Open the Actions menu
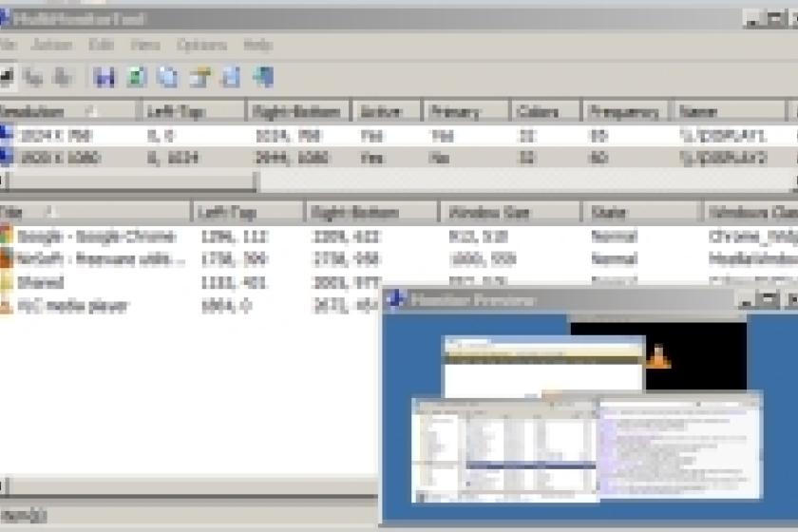The image size is (798, 532). click(x=51, y=45)
